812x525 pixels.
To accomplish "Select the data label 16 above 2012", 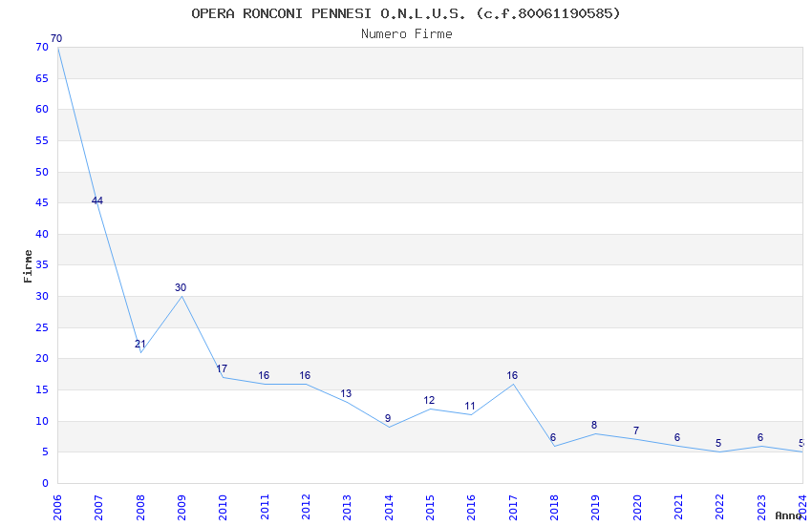I will [305, 375].
